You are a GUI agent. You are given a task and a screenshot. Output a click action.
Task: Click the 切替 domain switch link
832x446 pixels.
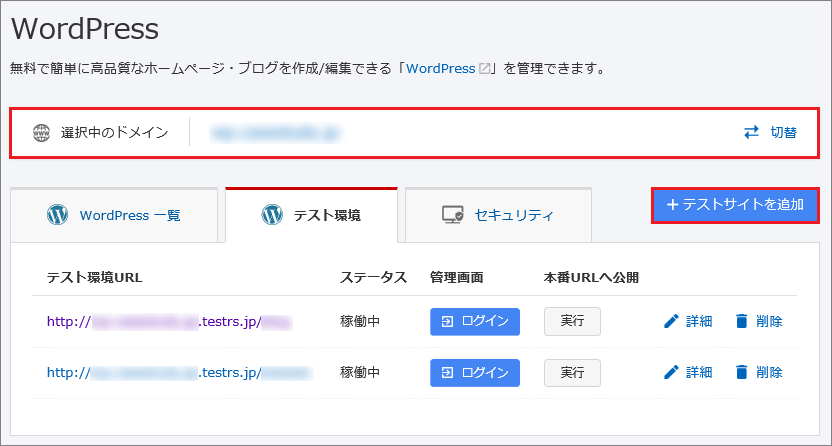click(770, 133)
